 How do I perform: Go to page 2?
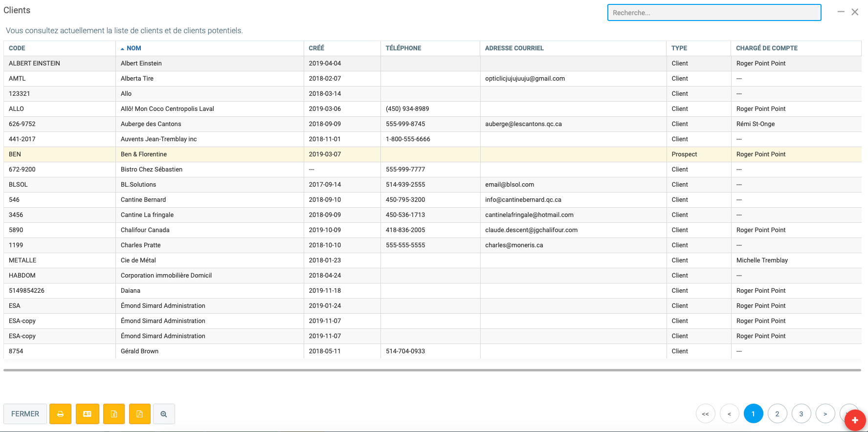coord(777,414)
